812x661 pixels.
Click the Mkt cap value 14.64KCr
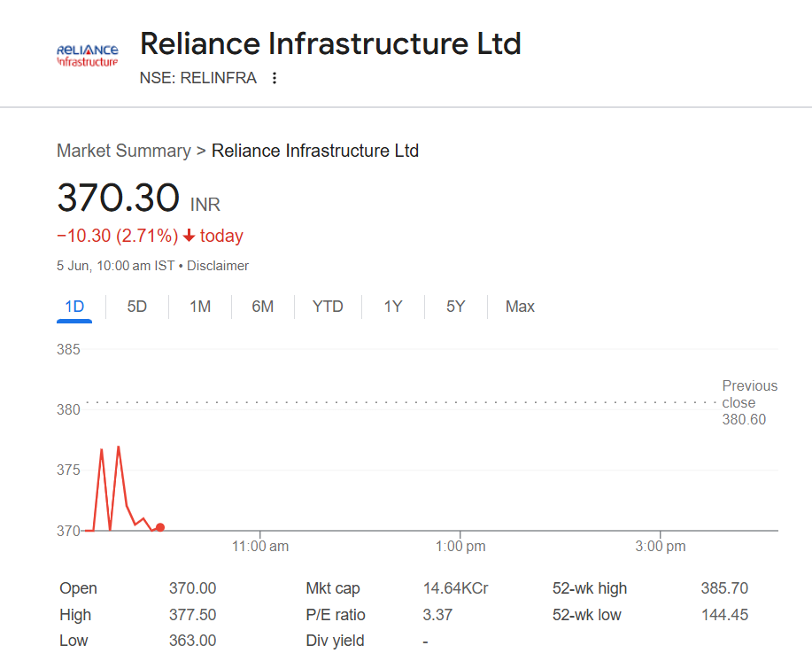coord(455,588)
